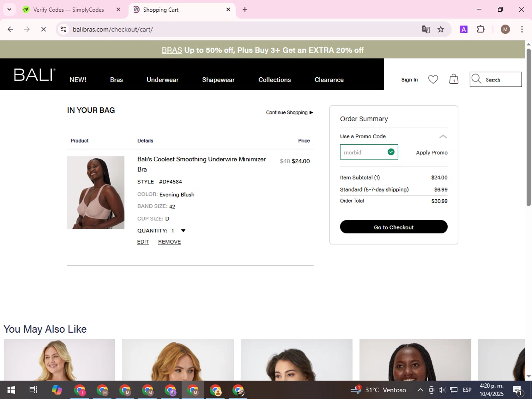Open recommended product with dark bob-haired model
Screen dimensions: 532x399
(297, 360)
